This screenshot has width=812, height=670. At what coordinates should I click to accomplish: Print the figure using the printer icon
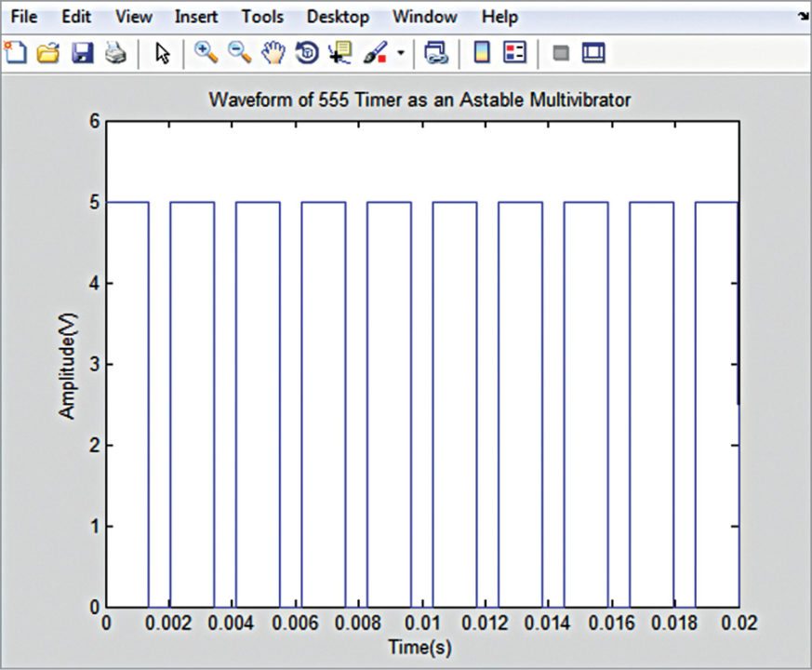(x=115, y=53)
